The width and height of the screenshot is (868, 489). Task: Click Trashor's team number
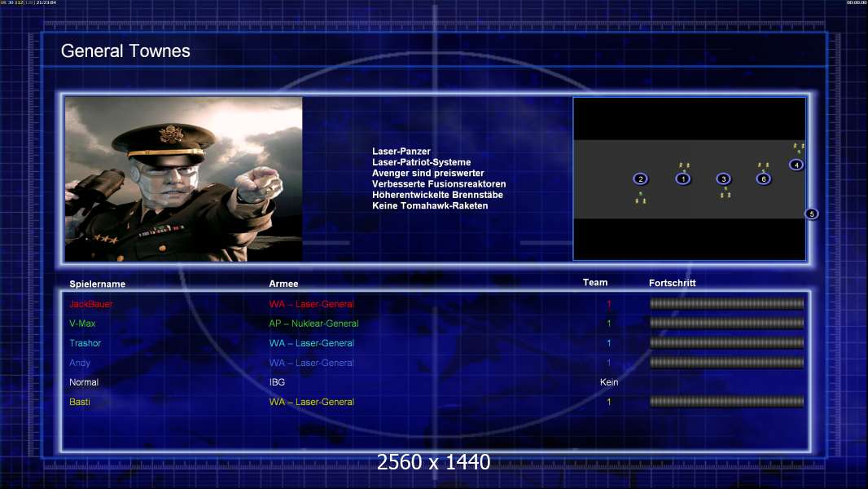(x=609, y=343)
